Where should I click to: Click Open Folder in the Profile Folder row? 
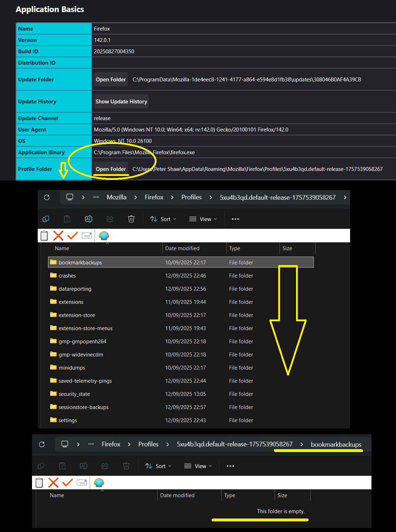tap(111, 169)
